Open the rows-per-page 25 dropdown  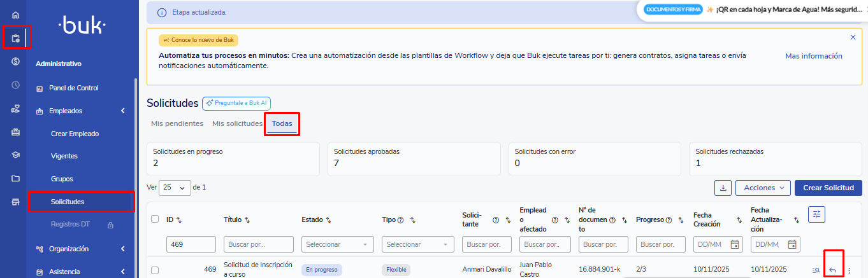175,188
